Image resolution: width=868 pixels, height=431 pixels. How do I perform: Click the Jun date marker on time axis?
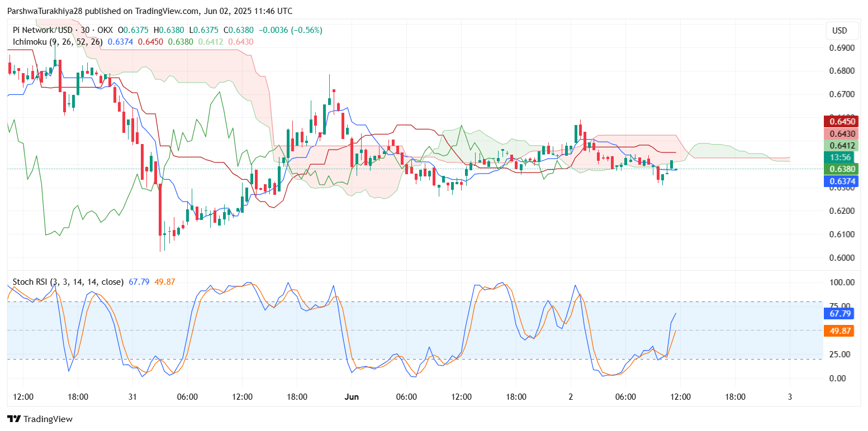(351, 397)
